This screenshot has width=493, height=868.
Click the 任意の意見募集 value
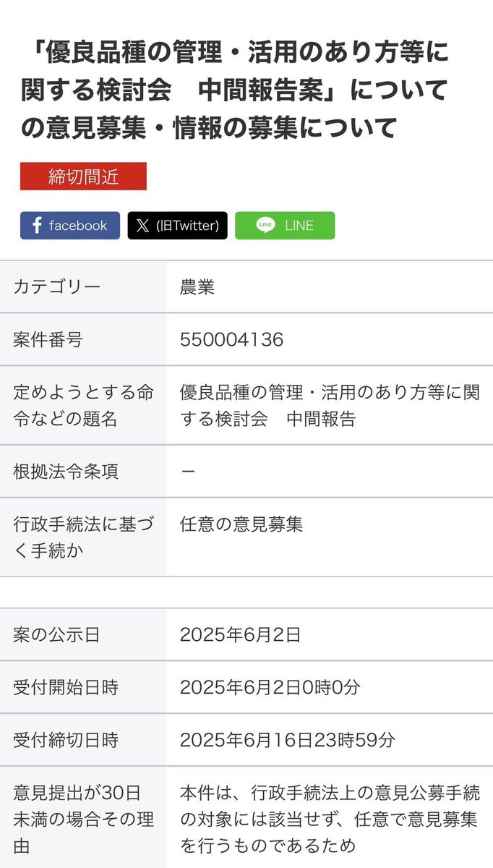(241, 524)
